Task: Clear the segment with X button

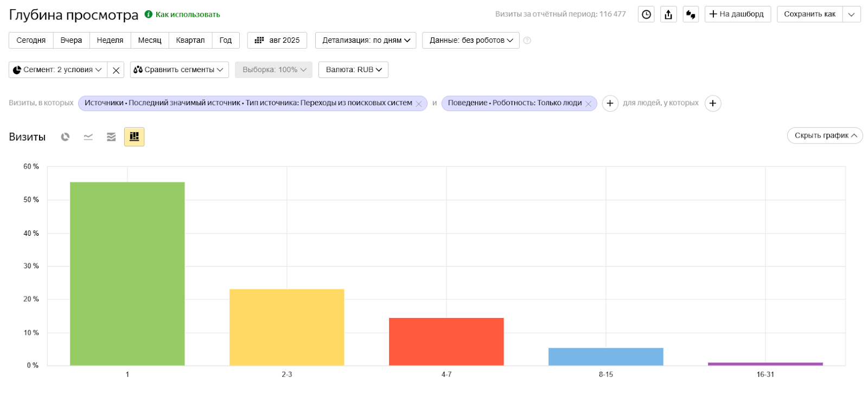Action: tap(116, 70)
